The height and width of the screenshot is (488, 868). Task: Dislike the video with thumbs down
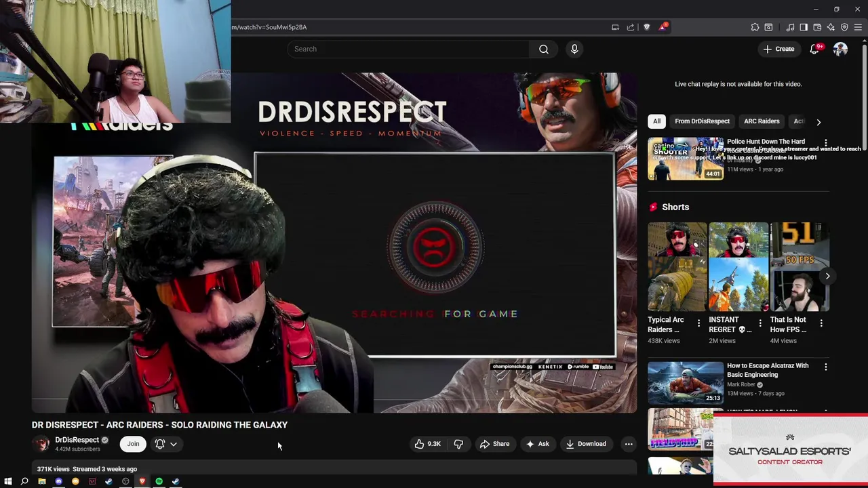click(x=458, y=444)
